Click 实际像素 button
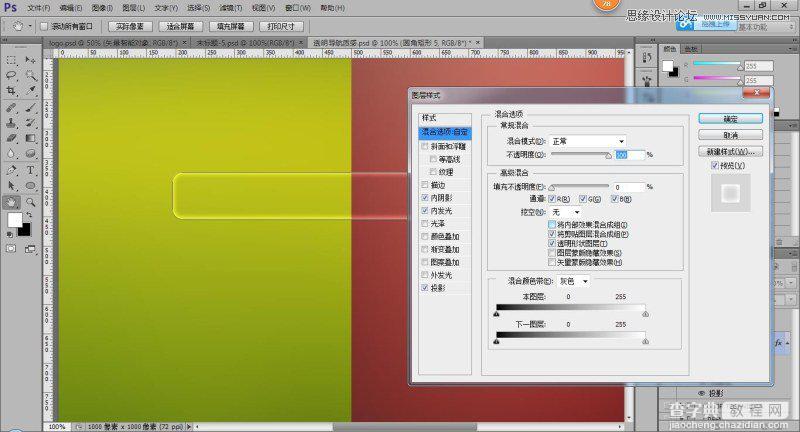Viewport: 800px width, 432px height. pos(130,27)
